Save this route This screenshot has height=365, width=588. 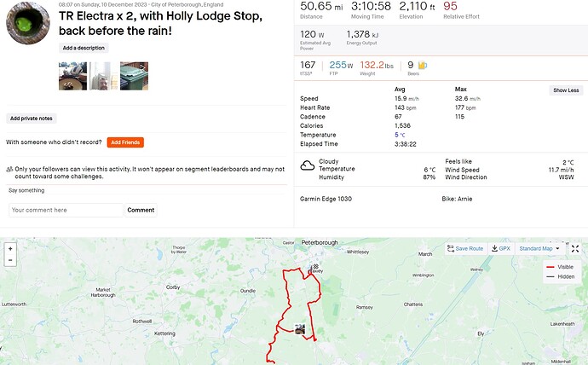(464, 248)
